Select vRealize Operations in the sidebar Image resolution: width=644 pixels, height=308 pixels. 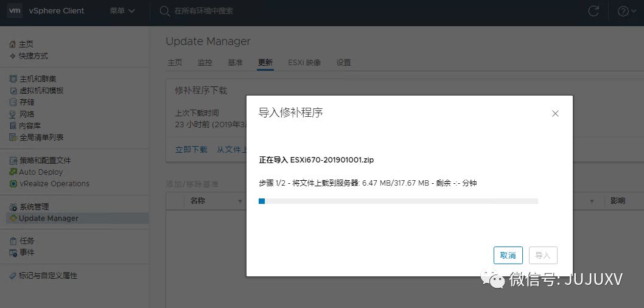click(54, 184)
